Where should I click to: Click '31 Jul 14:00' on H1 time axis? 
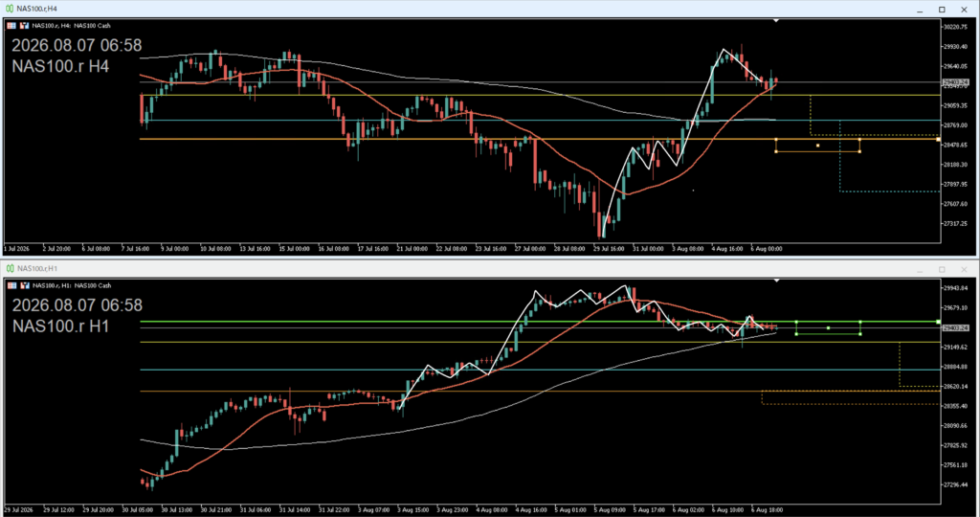[295, 510]
